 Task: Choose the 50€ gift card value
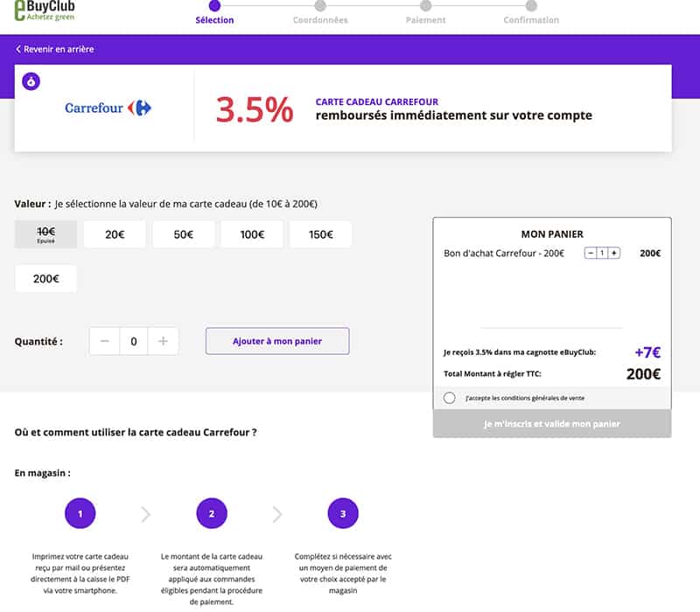pos(184,234)
